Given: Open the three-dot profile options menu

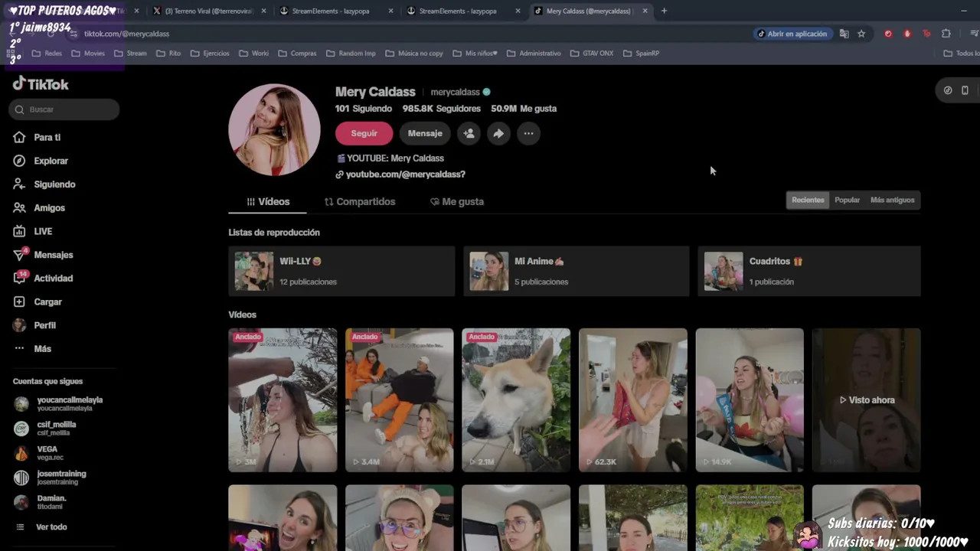Looking at the screenshot, I should 528,133.
